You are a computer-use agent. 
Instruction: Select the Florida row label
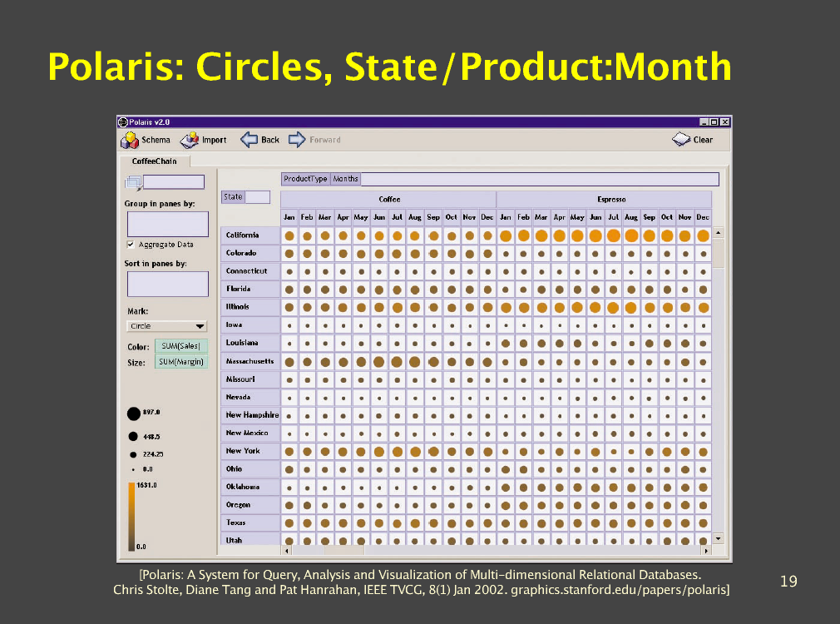tap(250, 289)
